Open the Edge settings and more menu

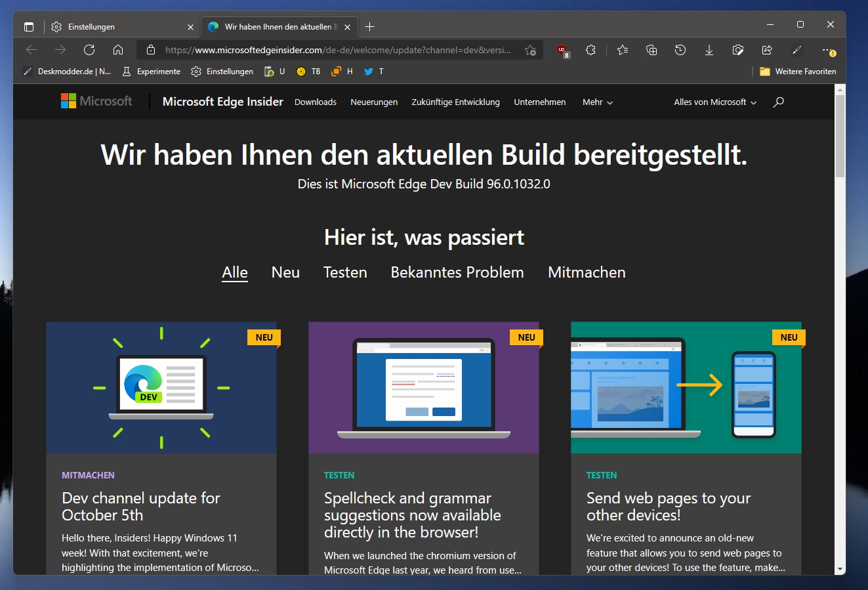828,50
